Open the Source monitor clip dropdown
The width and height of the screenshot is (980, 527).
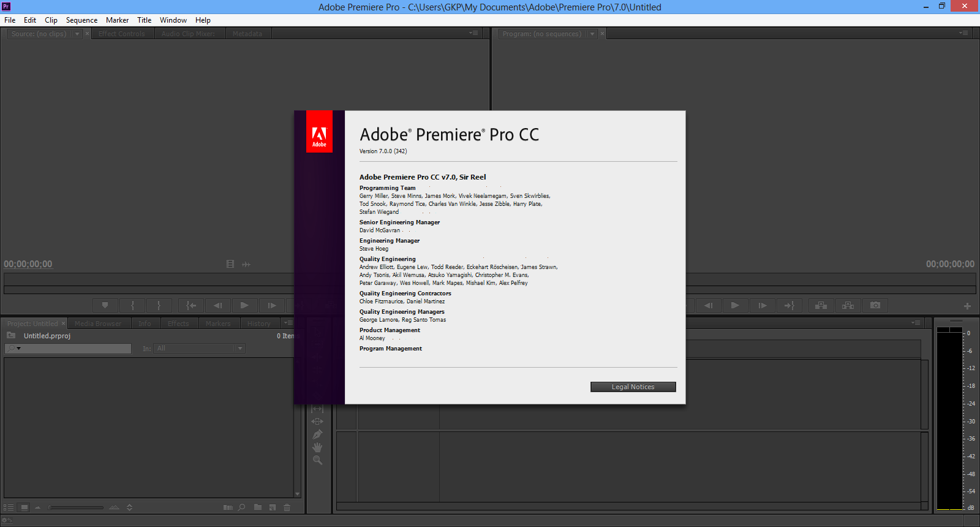[77, 34]
